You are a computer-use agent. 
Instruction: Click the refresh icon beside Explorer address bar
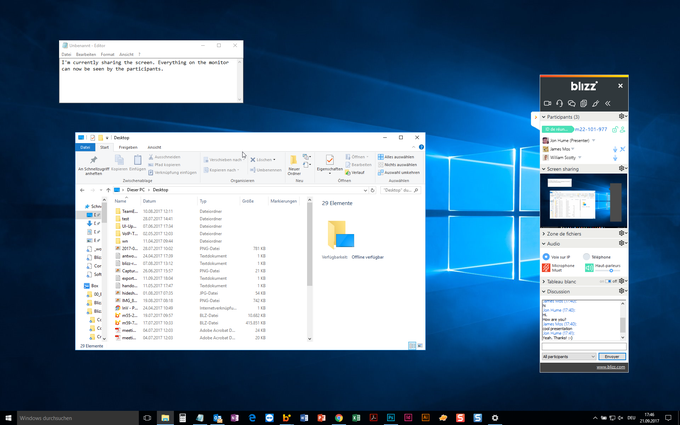point(372,190)
